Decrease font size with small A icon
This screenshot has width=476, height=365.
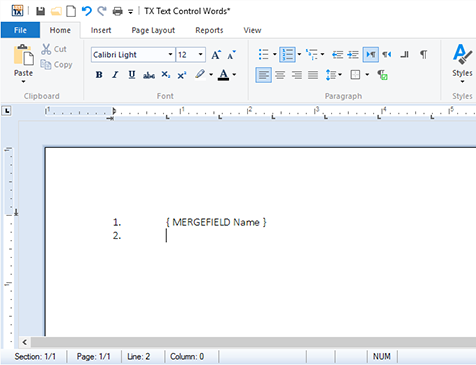231,55
